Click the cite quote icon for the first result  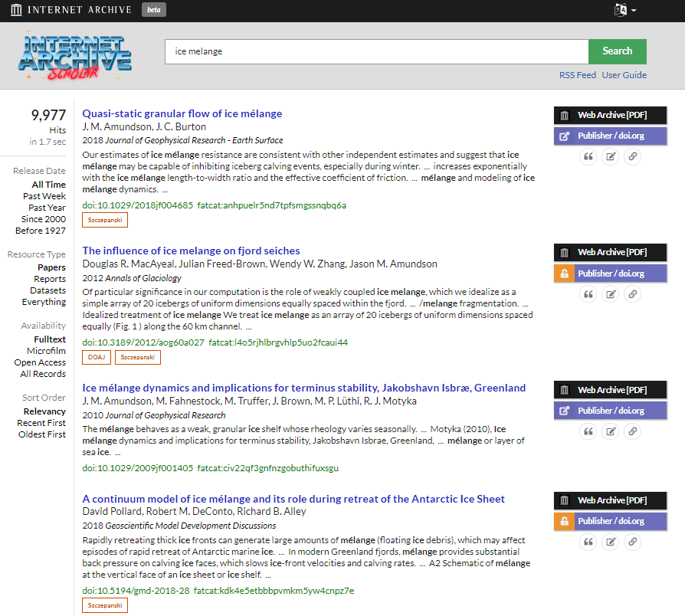[588, 157]
